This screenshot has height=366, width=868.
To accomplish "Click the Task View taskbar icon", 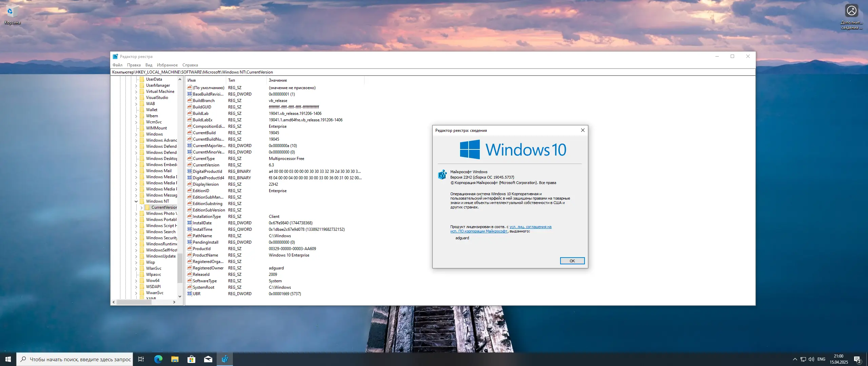I will point(141,359).
